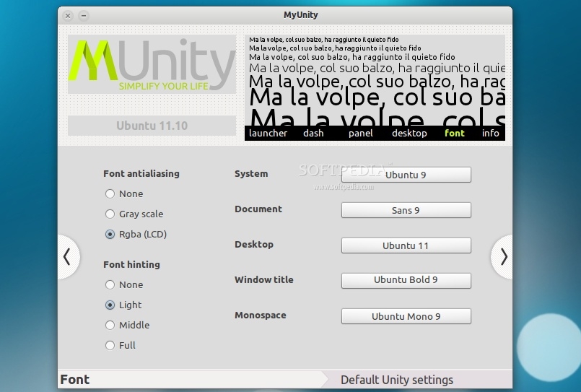Choose Rgba (LCD) antialiasing
The width and height of the screenshot is (581, 392).
pos(110,234)
